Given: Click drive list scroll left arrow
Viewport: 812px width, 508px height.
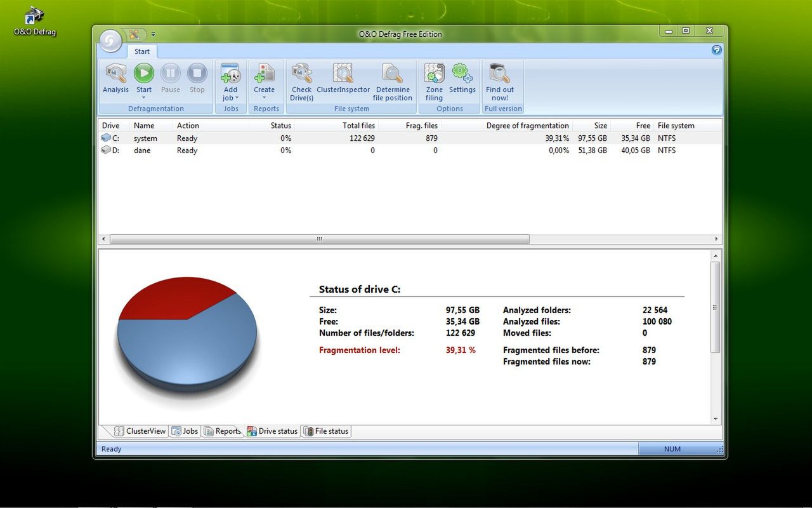Looking at the screenshot, I should pyautogui.click(x=104, y=239).
